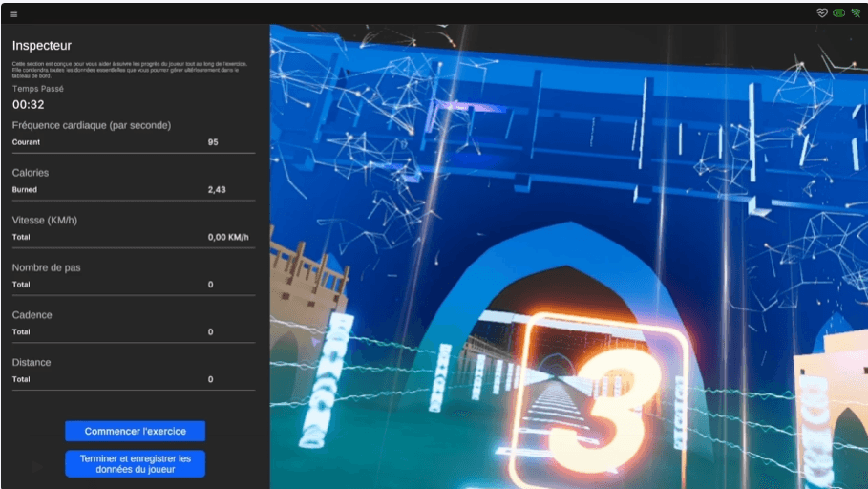Image resolution: width=868 pixels, height=489 pixels.
Task: Click the Total label under Nombre de pas
Action: 21,285
